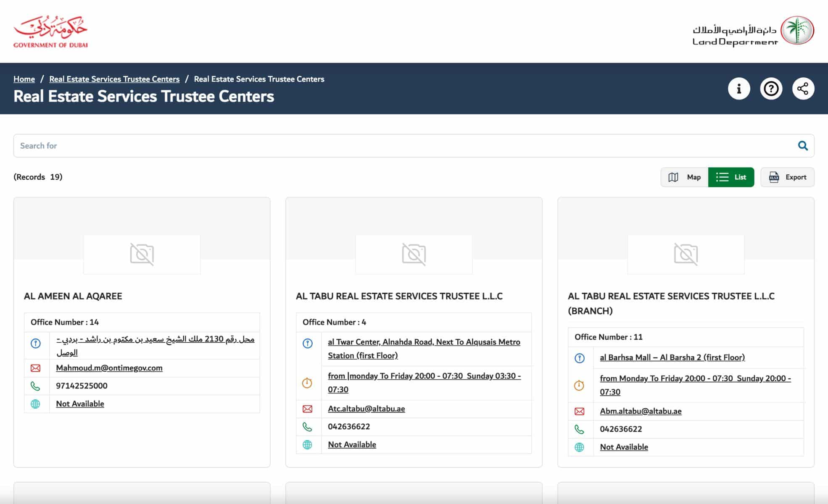
Task: Open the help question mark icon
Action: coord(772,88)
